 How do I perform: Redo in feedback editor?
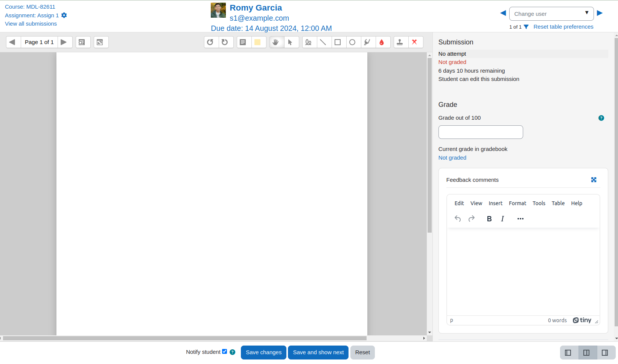pyautogui.click(x=472, y=219)
